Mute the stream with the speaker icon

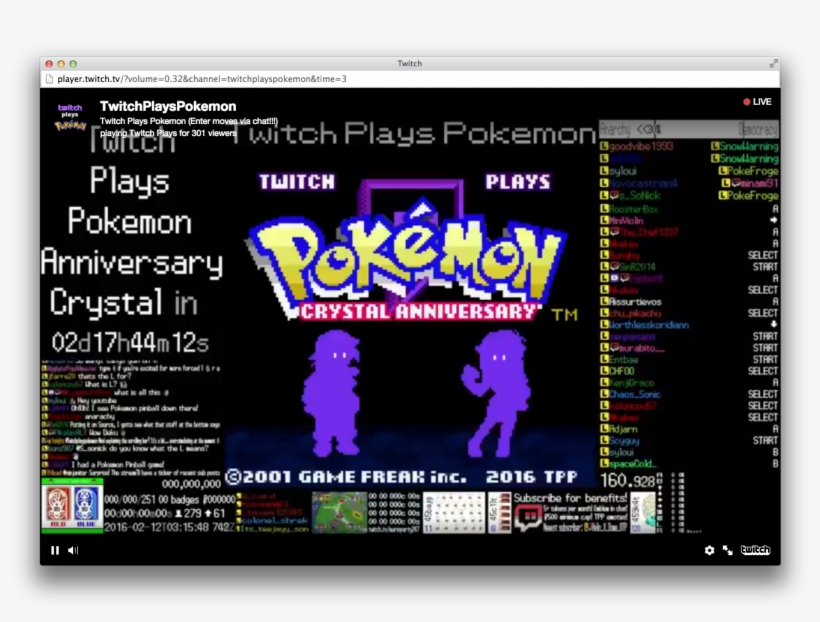tap(70, 550)
